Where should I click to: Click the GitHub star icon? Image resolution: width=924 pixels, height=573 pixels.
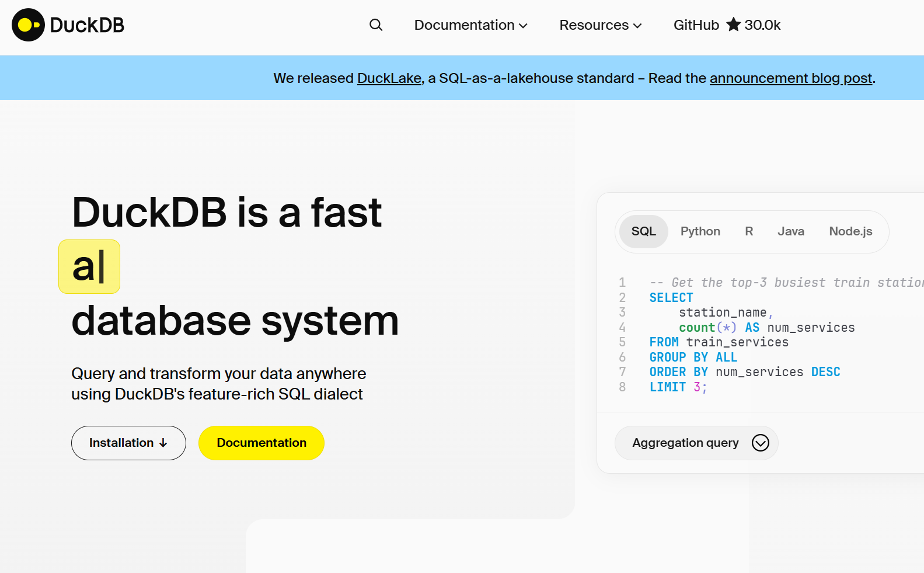[733, 25]
